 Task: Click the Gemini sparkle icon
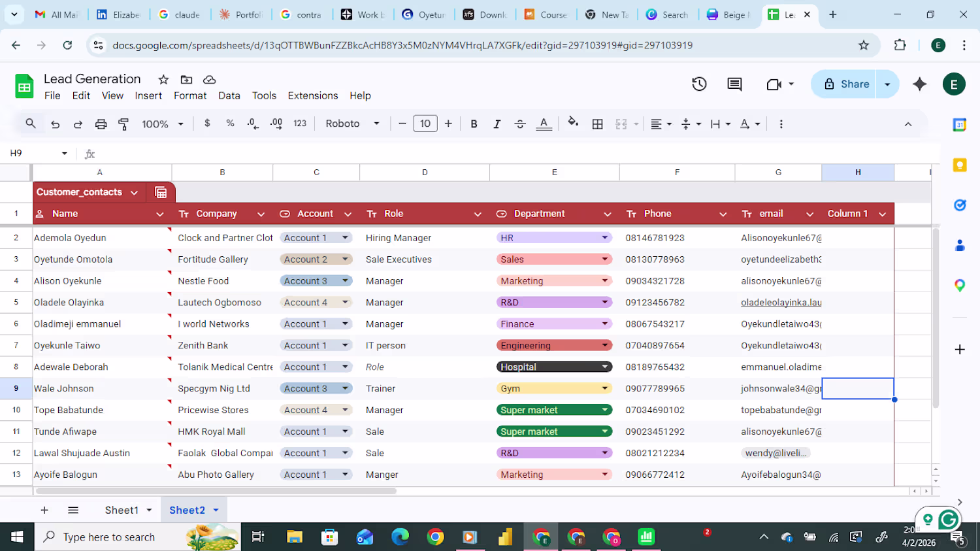pyautogui.click(x=919, y=84)
